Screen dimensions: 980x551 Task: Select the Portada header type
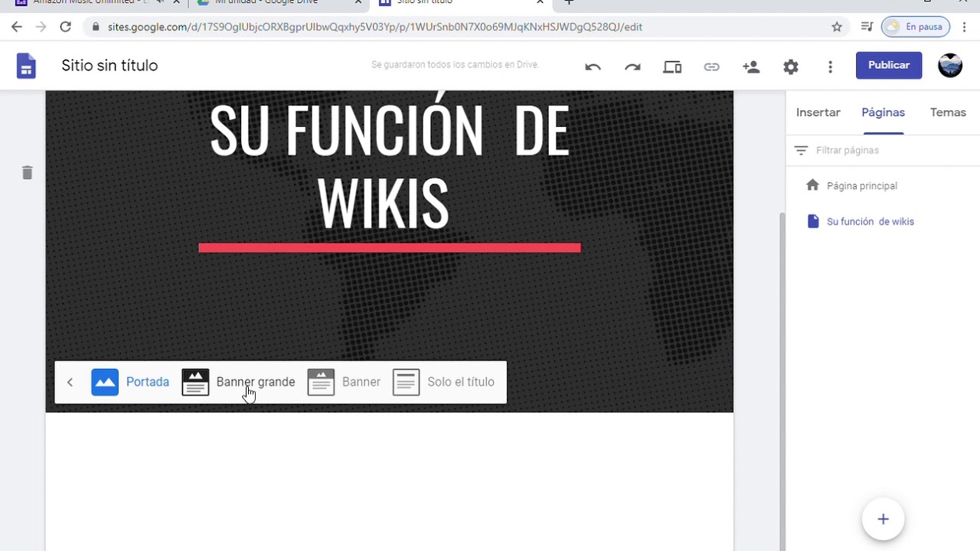(x=130, y=382)
